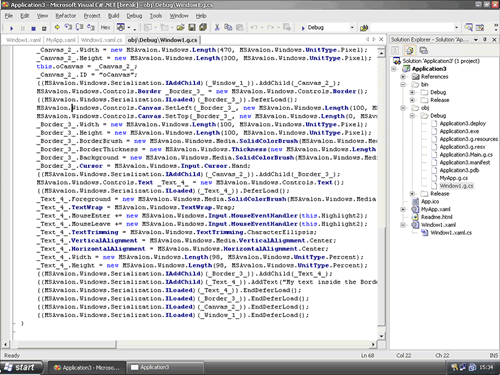
Task: Collapse the Application3 project node
Action: (x=394, y=69)
